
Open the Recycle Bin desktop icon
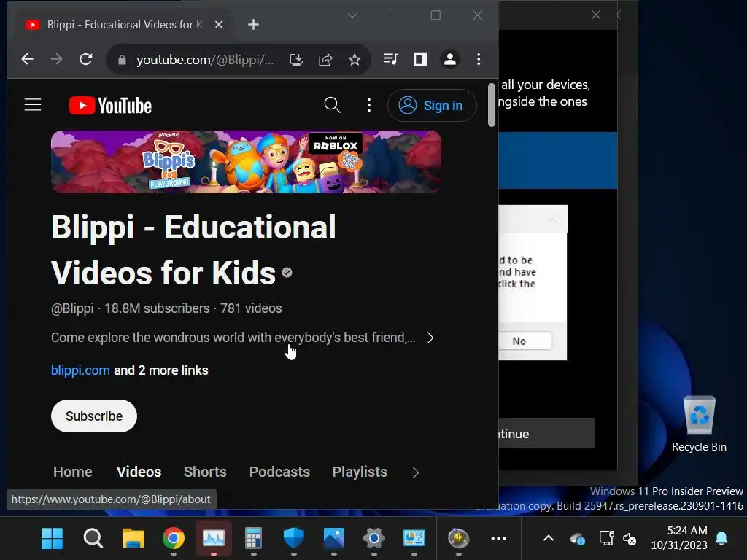point(699,424)
